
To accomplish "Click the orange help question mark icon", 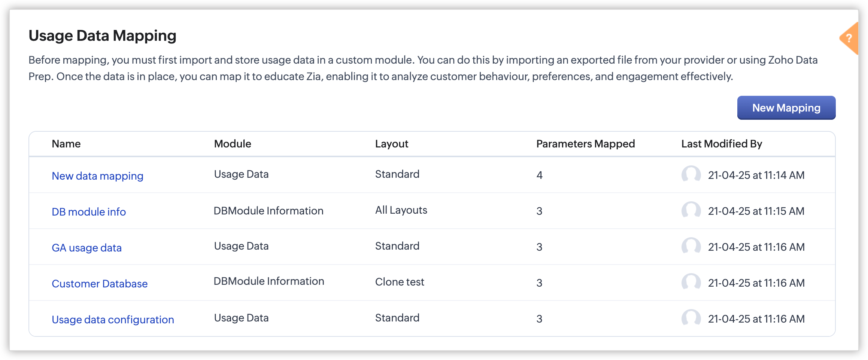I will pyautogui.click(x=849, y=38).
